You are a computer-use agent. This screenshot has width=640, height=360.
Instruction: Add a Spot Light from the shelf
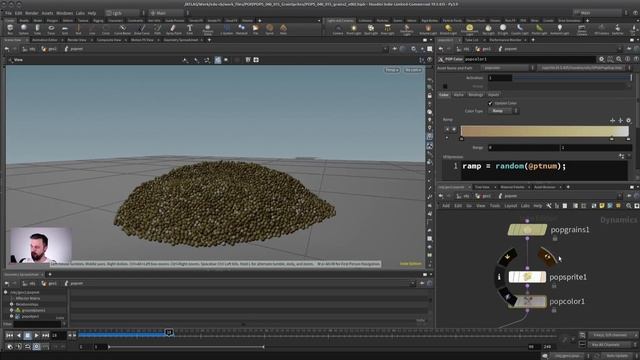point(371,29)
